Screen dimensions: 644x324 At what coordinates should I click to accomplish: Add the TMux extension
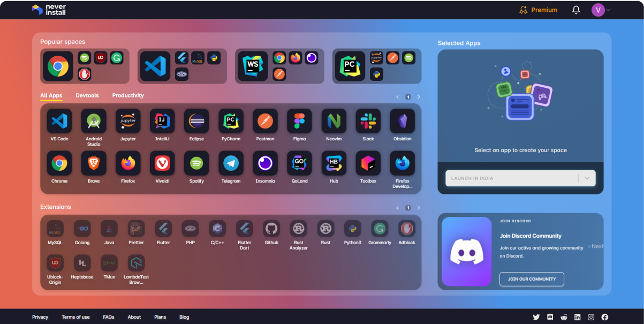(x=109, y=263)
